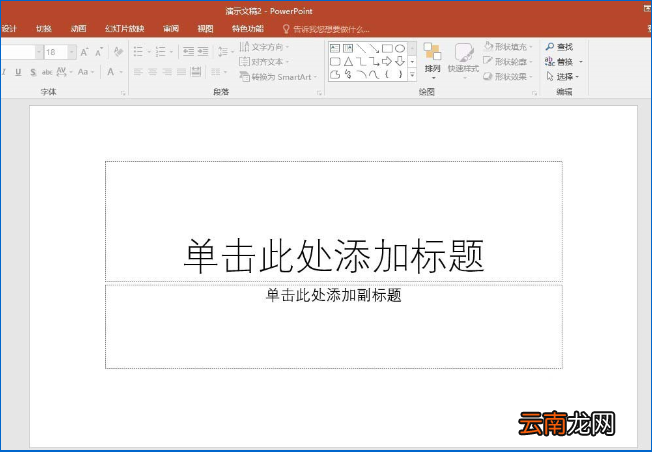Select the horizontal text box shape
Image resolution: width=652 pixels, height=452 pixels.
click(335, 49)
